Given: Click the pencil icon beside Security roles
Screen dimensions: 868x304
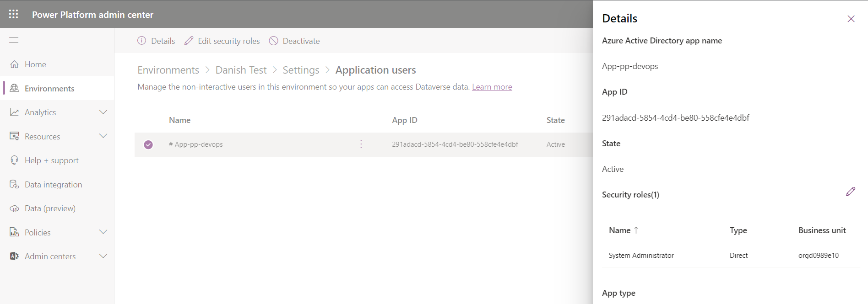Looking at the screenshot, I should (850, 192).
